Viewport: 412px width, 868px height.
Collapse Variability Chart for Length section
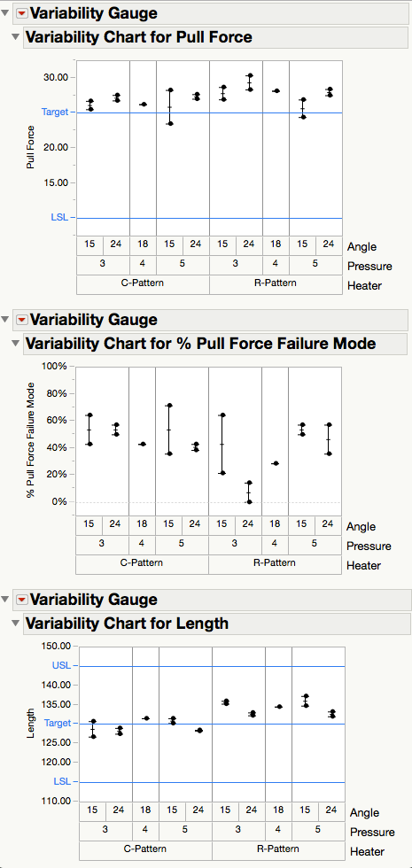16,624
